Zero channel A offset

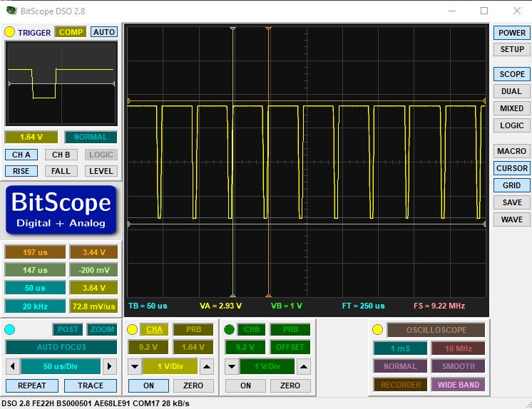193,385
